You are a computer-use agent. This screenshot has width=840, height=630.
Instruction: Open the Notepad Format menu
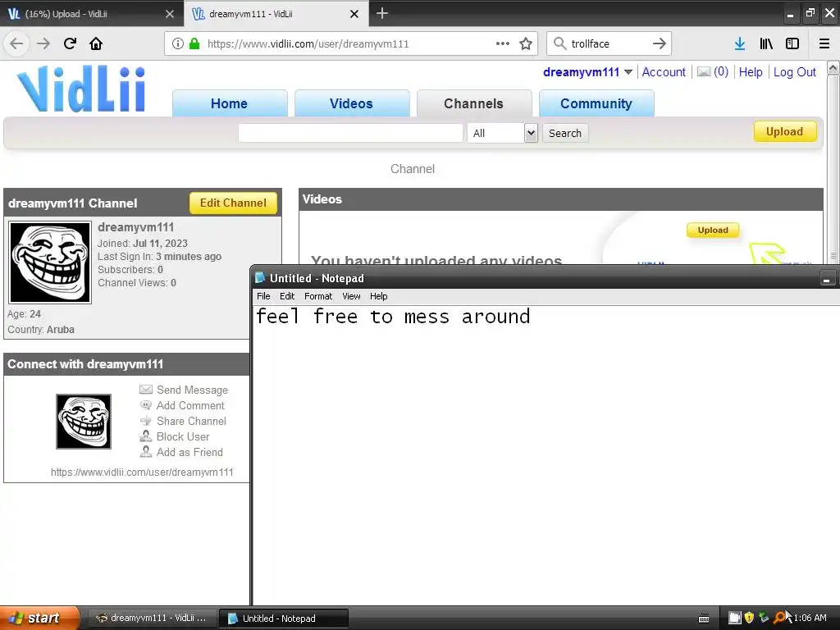(318, 296)
